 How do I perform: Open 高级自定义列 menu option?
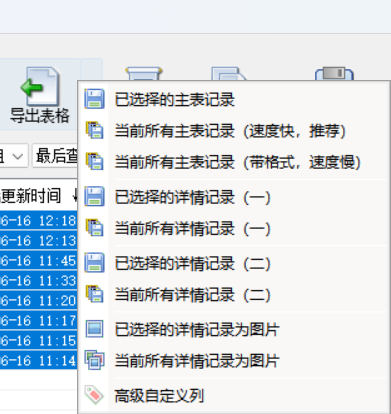(234, 396)
